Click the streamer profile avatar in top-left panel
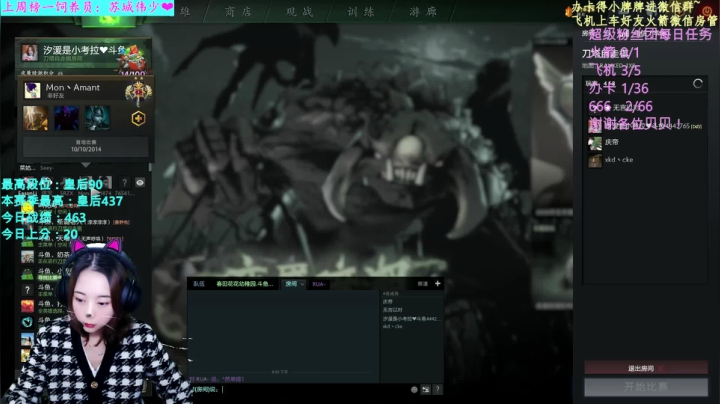Image resolution: width=720 pixels, height=404 pixels. 30,53
